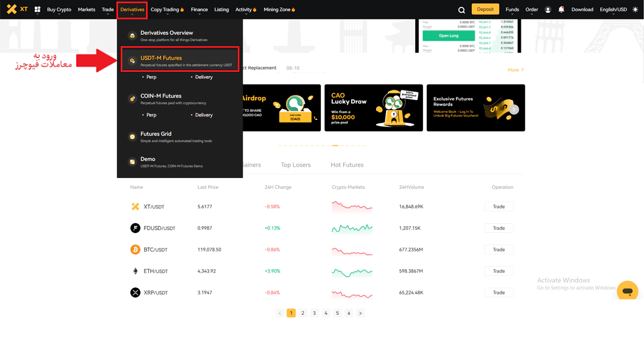Image resolution: width=644 pixels, height=362 pixels.
Task: Choose Delivery under COIN-M Futures
Action: tap(204, 115)
